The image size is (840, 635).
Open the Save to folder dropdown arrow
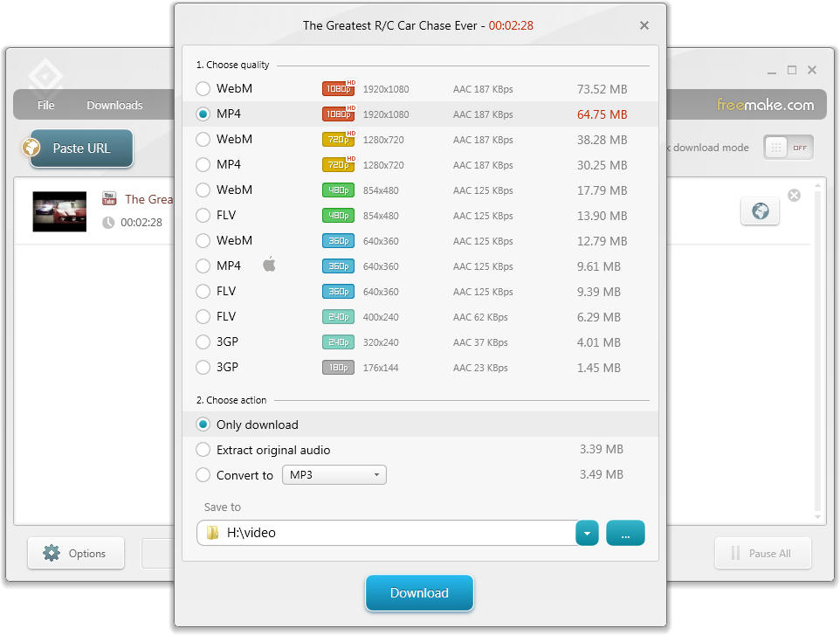[x=586, y=532]
